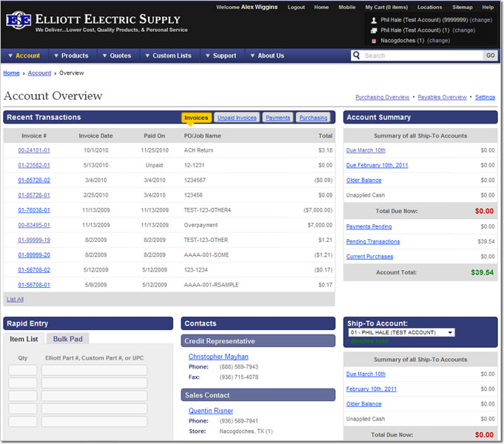
Task: Click the ESE logo icon
Action: 19,20
